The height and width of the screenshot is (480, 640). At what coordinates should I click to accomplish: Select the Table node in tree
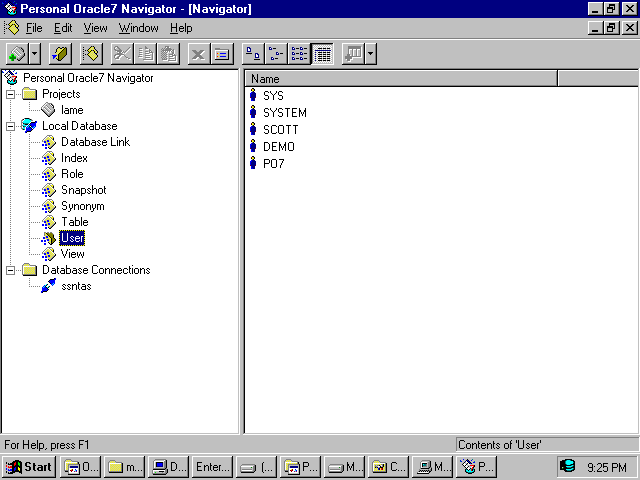pos(74,222)
